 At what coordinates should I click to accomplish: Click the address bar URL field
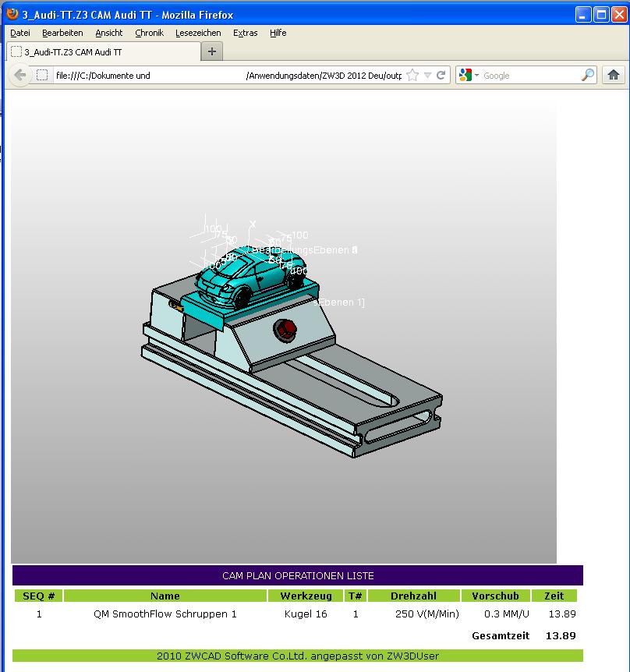[x=228, y=76]
